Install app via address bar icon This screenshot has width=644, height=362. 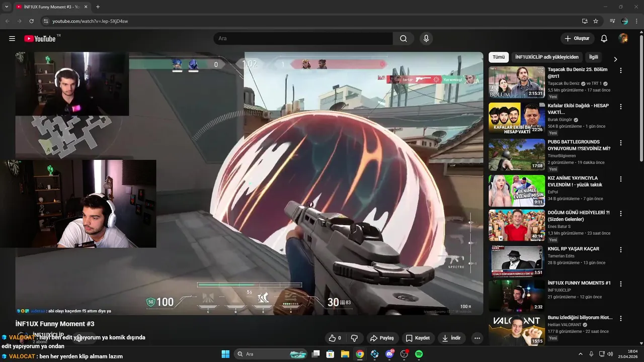(585, 21)
